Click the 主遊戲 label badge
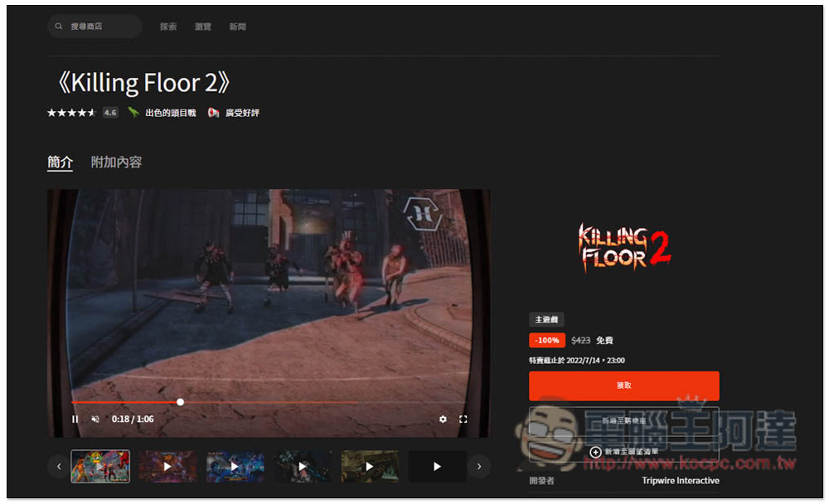 [x=546, y=319]
